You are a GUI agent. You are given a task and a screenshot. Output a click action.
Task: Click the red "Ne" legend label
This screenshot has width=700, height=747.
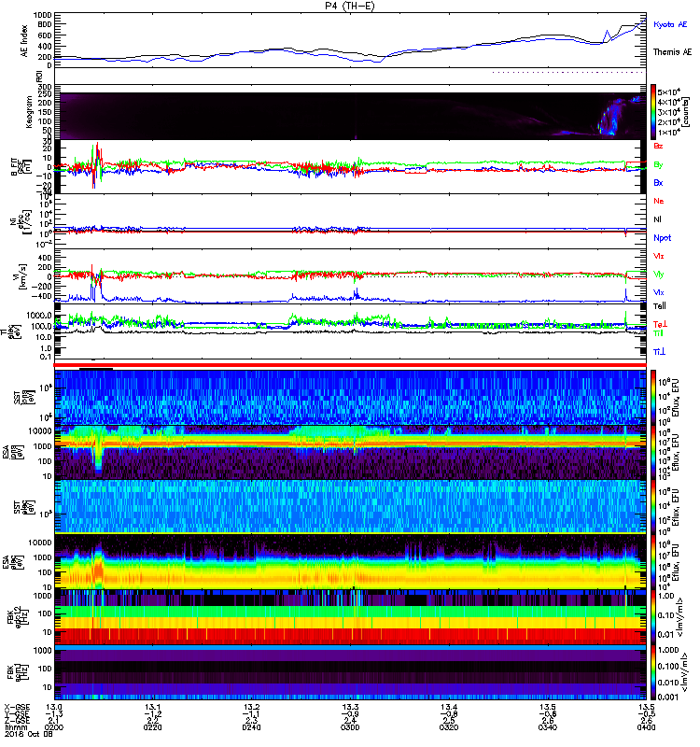[658, 201]
